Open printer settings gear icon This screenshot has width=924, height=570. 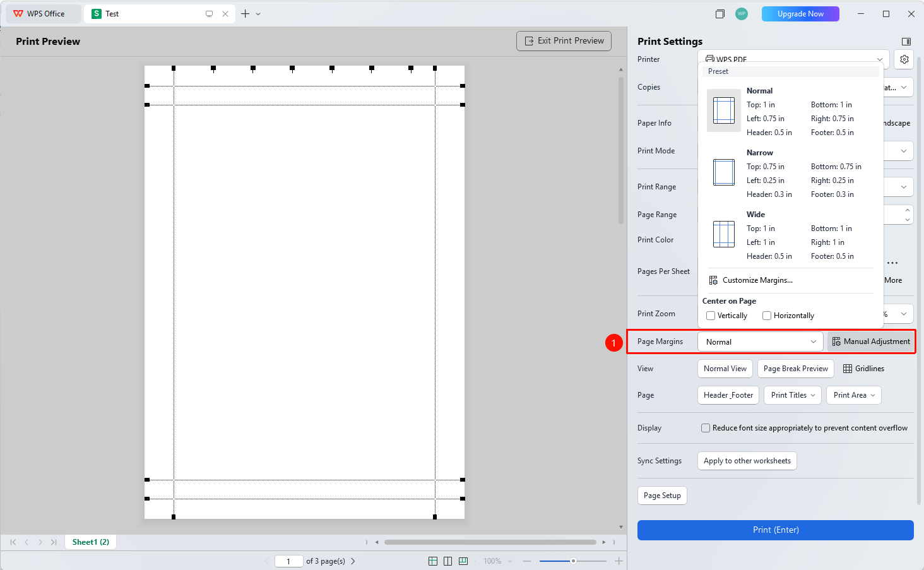tap(904, 59)
